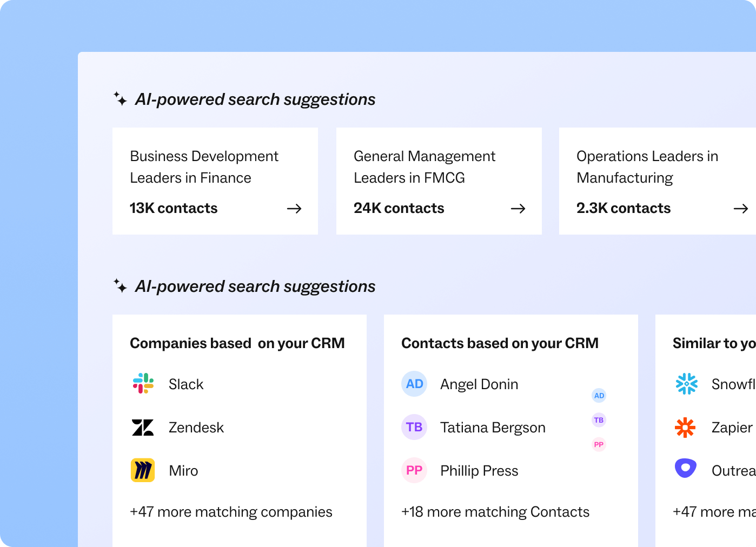Click the Miro logo icon
Image resolution: width=756 pixels, height=547 pixels.
[x=143, y=470]
